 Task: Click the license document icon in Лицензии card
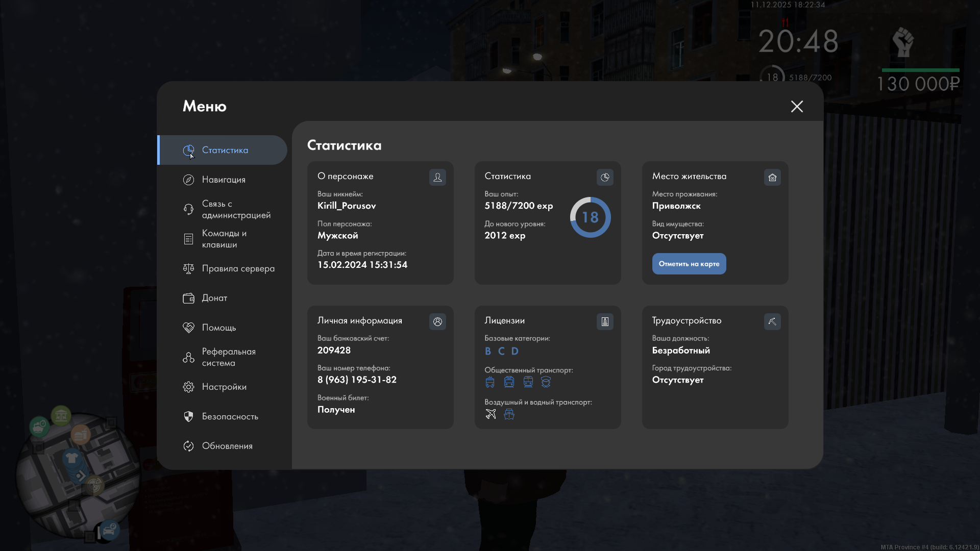click(x=605, y=321)
